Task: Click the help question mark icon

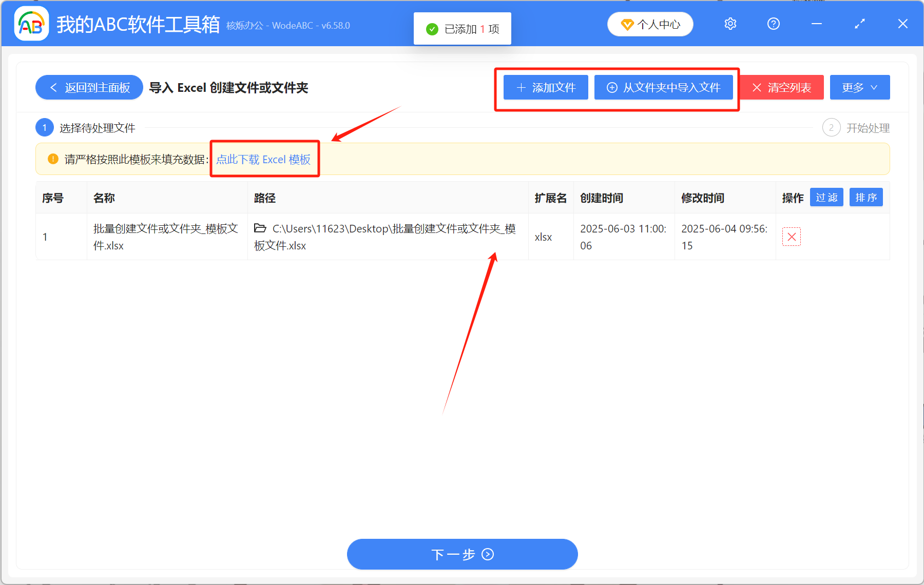Action: pos(773,24)
